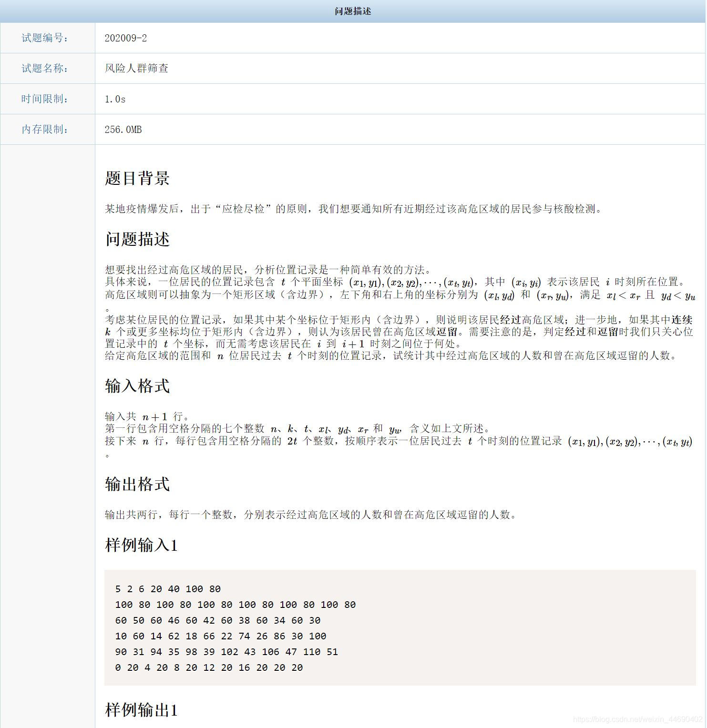Select the 输出格式 section heading
This screenshot has width=707, height=728.
pos(137,485)
